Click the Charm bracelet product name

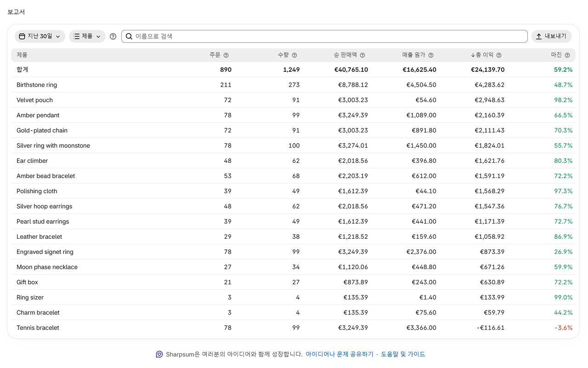(38, 312)
